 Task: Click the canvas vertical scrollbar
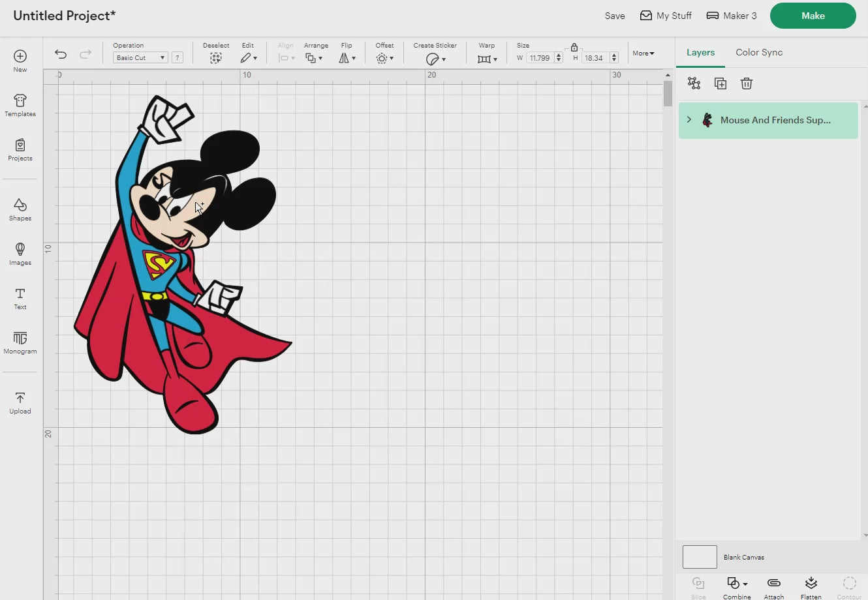[668, 94]
